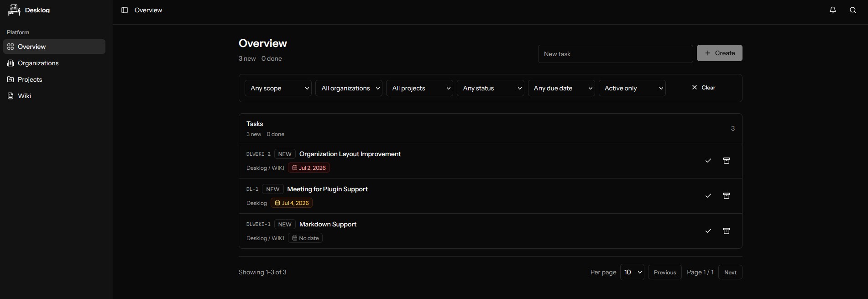Viewport: 868px width, 299px height.
Task: Open the search magnifier icon
Action: (853, 10)
